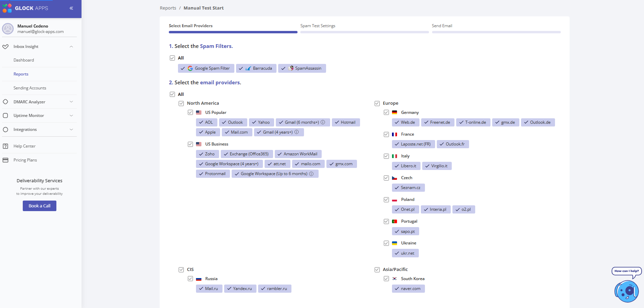Deselect the Yandex.ru provider chip
The height and width of the screenshot is (308, 644).
click(x=240, y=289)
